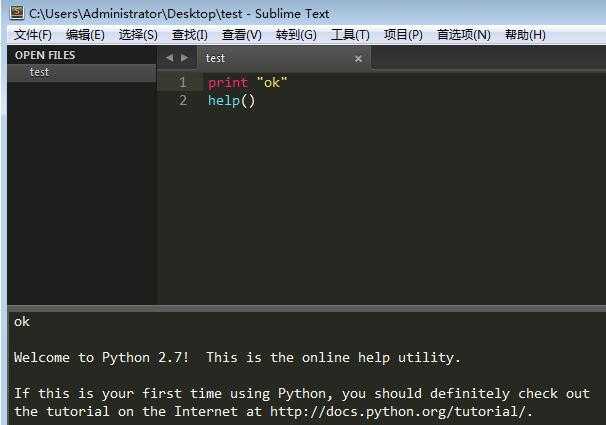Screen dimensions: 606x425
Task: Open the 帮助(H) menu
Action: 525,35
